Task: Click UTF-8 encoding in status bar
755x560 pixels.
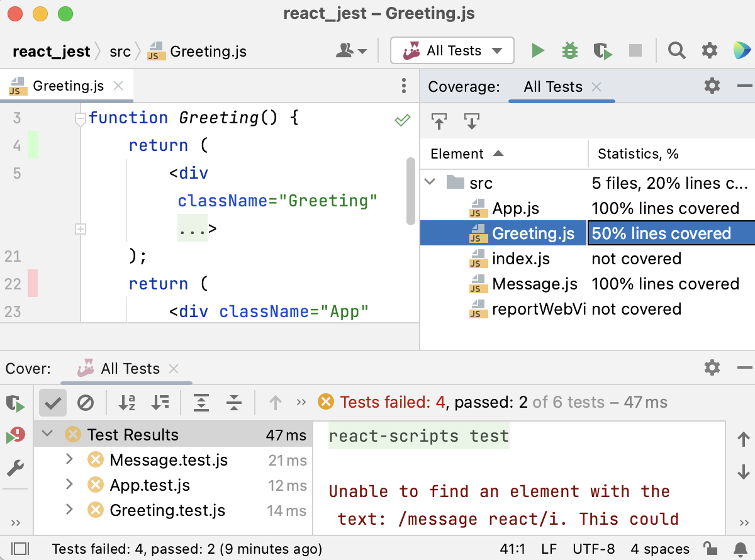Action: 594,549
